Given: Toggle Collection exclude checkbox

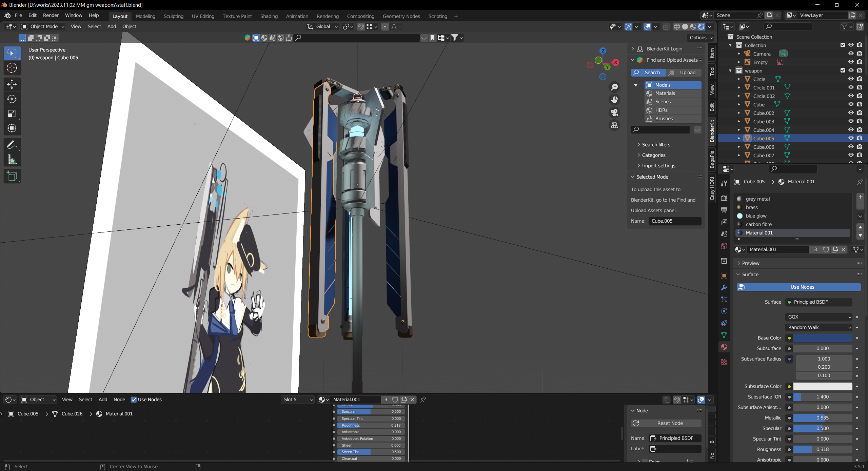Looking at the screenshot, I should 843,45.
